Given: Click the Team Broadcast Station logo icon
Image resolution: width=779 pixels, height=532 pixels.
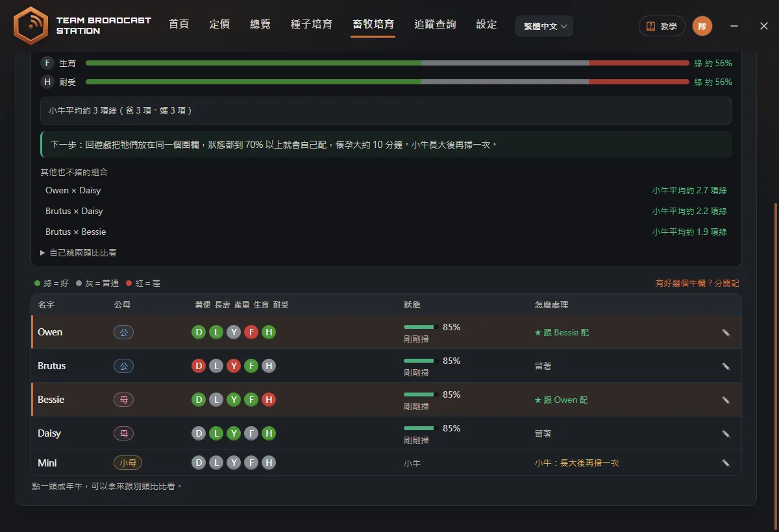Looking at the screenshot, I should click(x=31, y=25).
